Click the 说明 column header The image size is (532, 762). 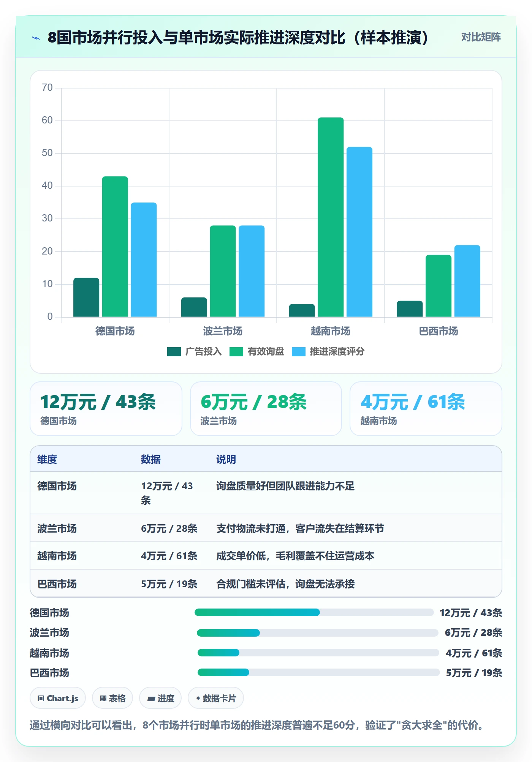point(226,459)
